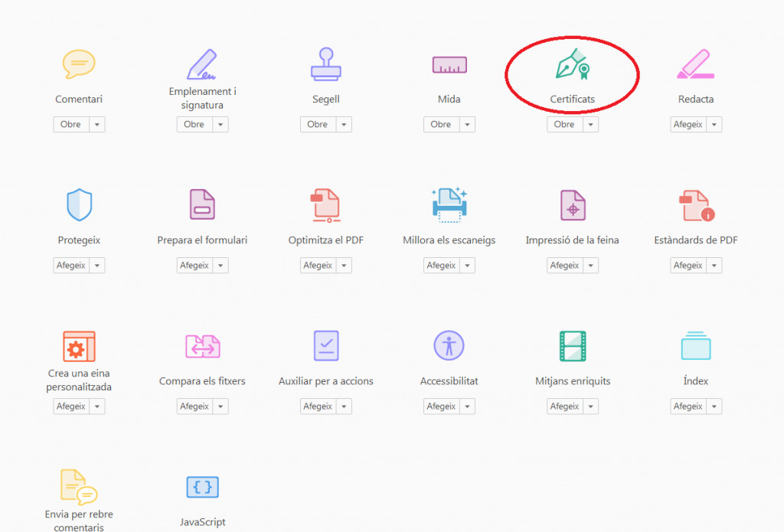Select the Protegeix shield icon
Viewport: 784px width, 532px height.
pyautogui.click(x=79, y=205)
